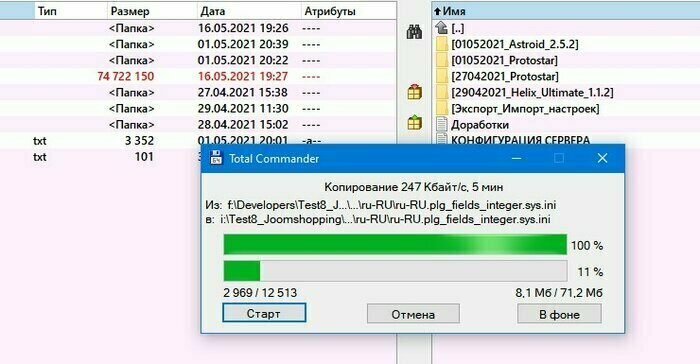Click the Total Commander floppy disk dialog icon
Viewport: 700px width, 364px height.
[217, 158]
